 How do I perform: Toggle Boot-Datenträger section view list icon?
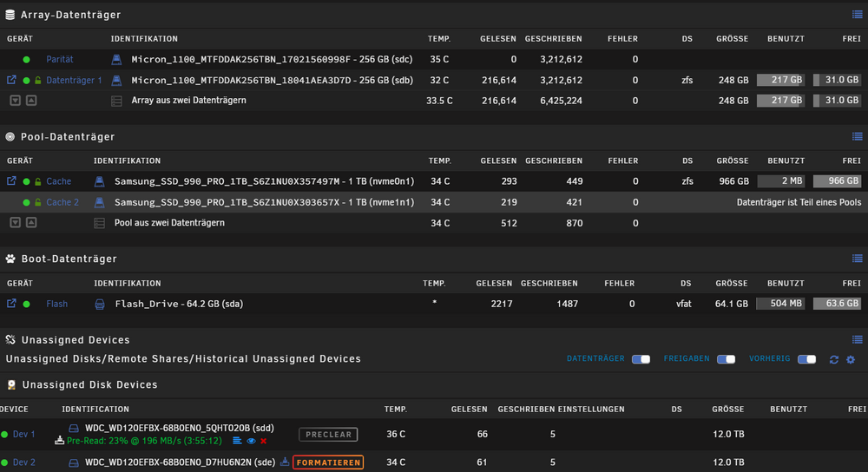click(857, 259)
